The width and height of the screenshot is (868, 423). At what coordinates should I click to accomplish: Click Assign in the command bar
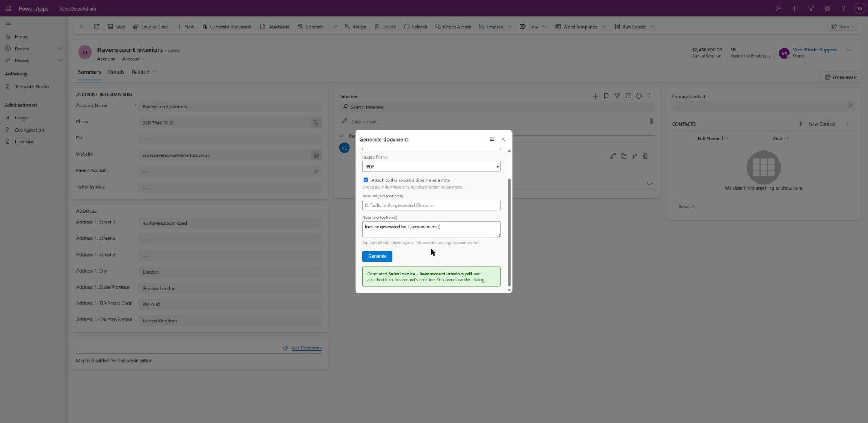tap(355, 27)
